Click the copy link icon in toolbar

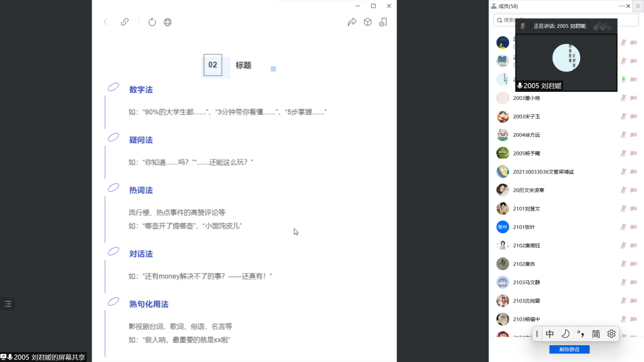click(x=125, y=22)
